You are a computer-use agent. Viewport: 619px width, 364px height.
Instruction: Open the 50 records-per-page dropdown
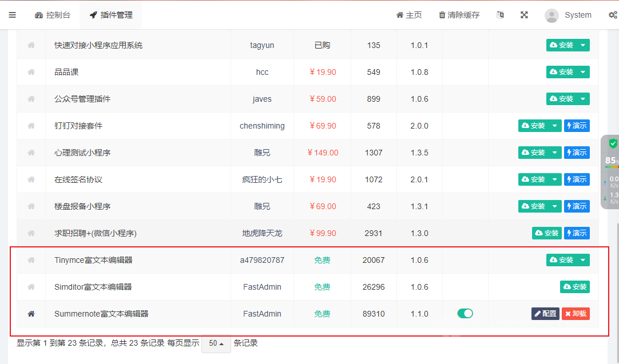click(x=216, y=343)
